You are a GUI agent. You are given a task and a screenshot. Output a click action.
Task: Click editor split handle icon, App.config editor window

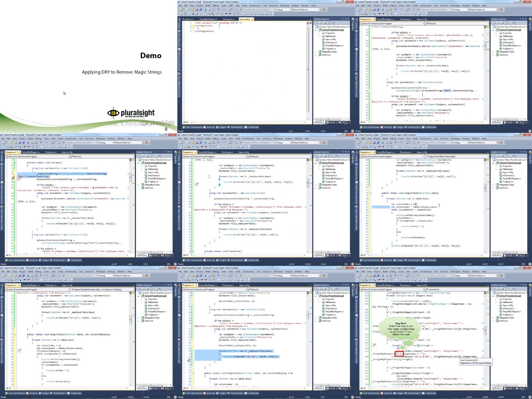pos(308,23)
